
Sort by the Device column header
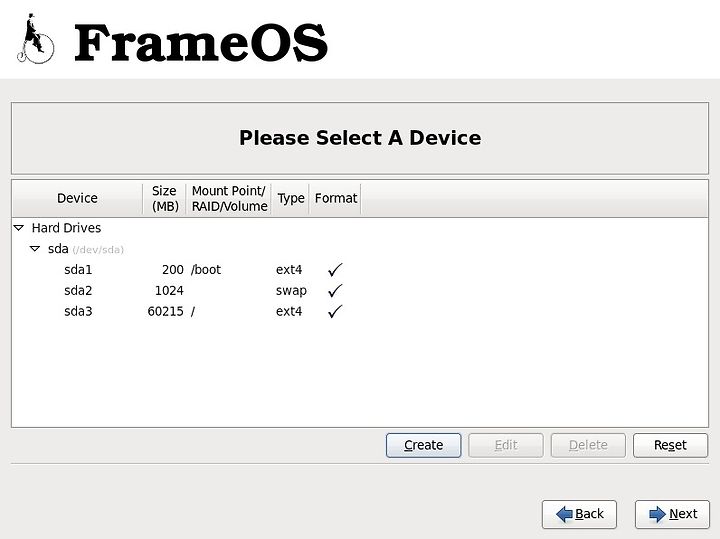77,198
